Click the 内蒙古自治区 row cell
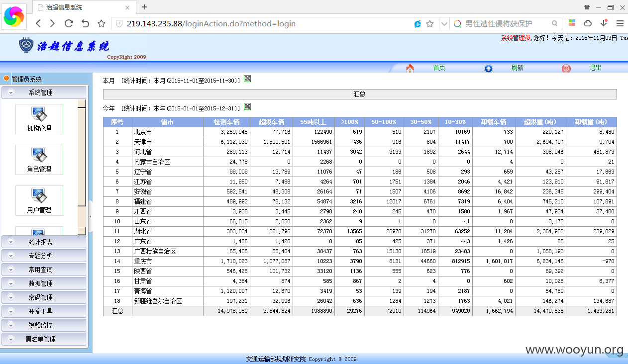The width and height of the screenshot is (628, 364). (x=168, y=162)
